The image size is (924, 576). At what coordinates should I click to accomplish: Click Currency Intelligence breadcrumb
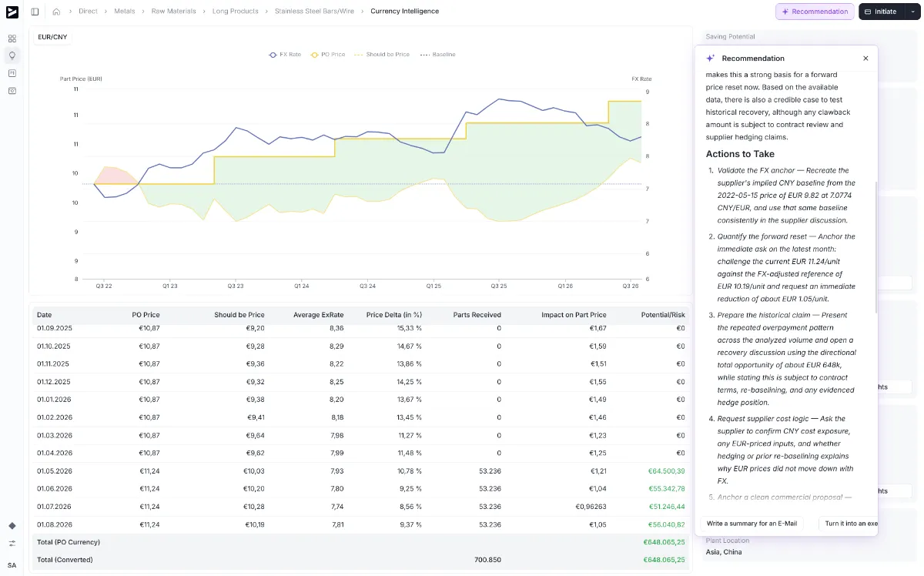pos(404,12)
